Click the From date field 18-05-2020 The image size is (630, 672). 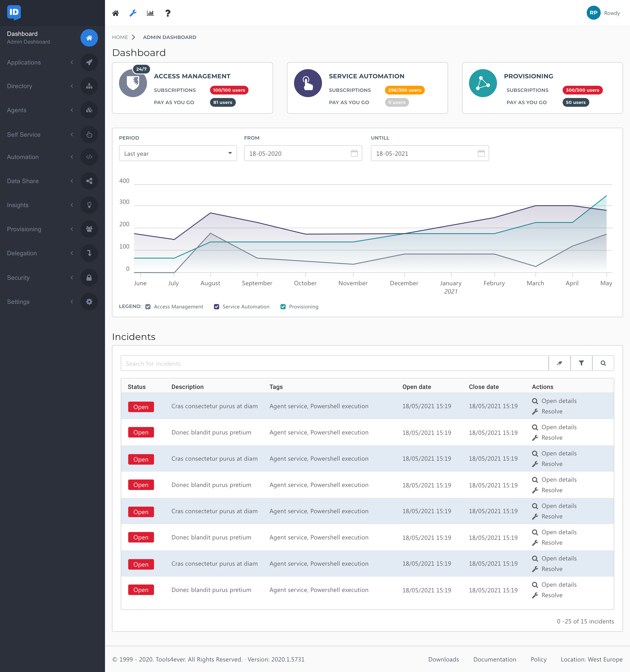[303, 153]
